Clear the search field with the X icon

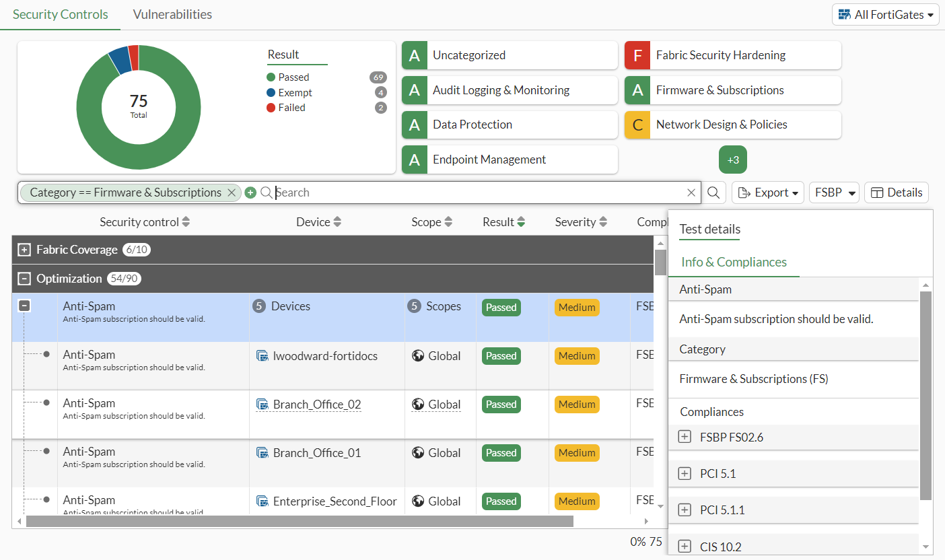tap(691, 193)
